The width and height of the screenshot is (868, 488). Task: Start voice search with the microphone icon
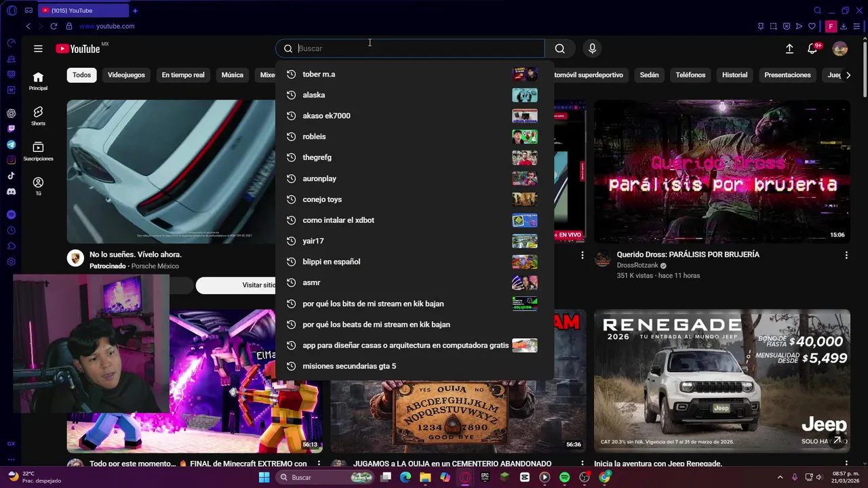point(592,49)
